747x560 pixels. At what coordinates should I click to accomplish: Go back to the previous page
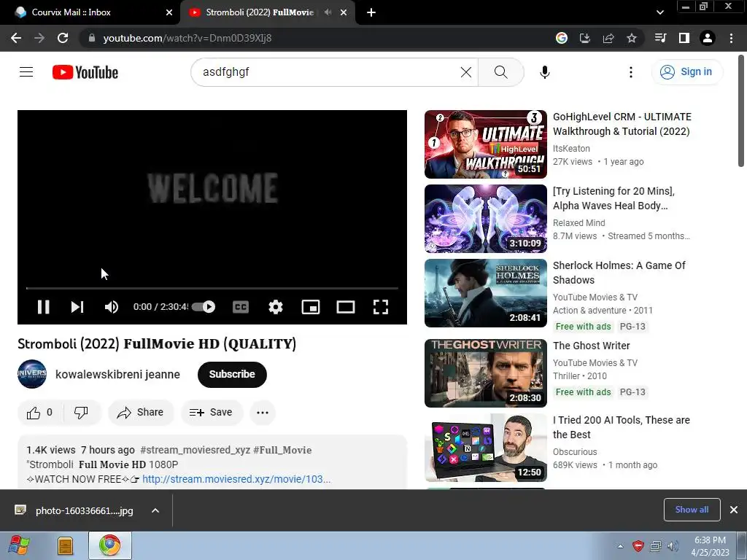click(x=16, y=38)
